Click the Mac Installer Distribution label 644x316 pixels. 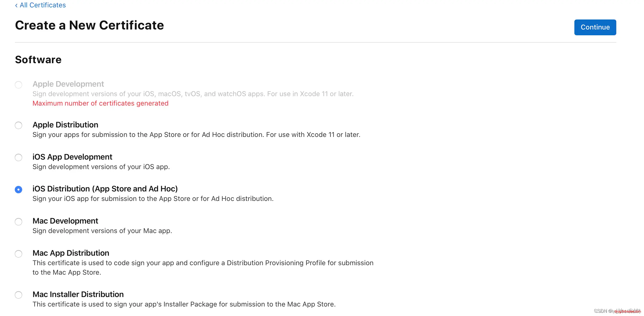(x=78, y=294)
